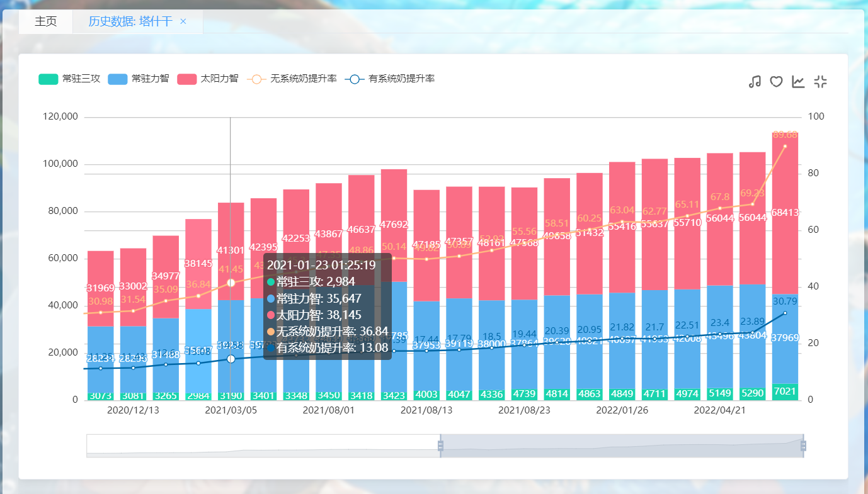Click the 37969 blue bar segment
The width and height of the screenshot is (868, 494).
click(x=785, y=339)
